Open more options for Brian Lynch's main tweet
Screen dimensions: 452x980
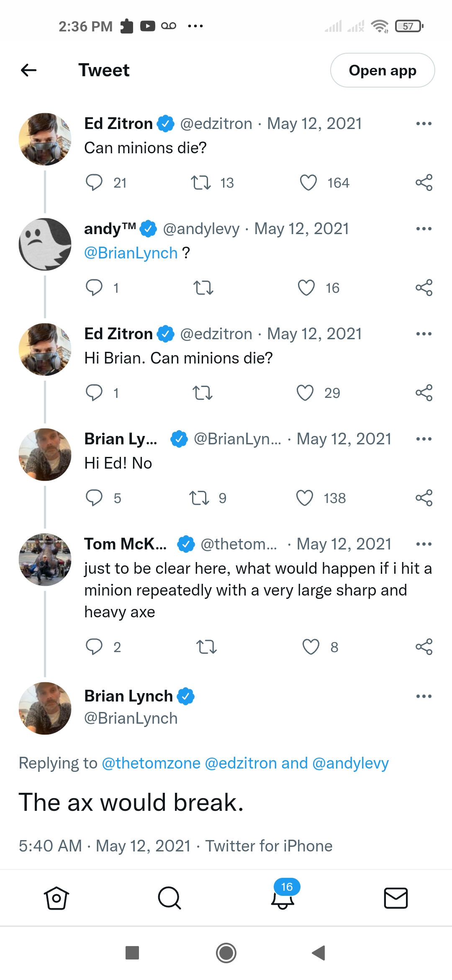tap(424, 696)
